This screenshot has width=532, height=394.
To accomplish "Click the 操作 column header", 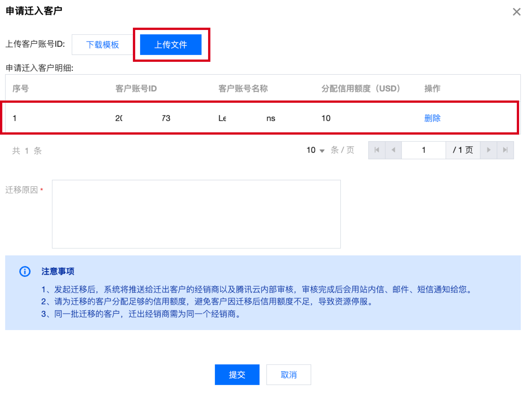I will tap(432, 89).
